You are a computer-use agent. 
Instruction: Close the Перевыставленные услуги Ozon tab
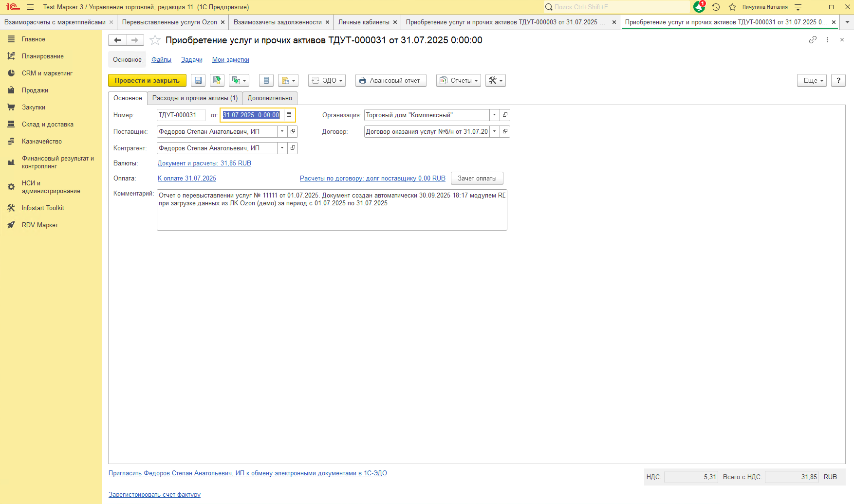click(223, 22)
